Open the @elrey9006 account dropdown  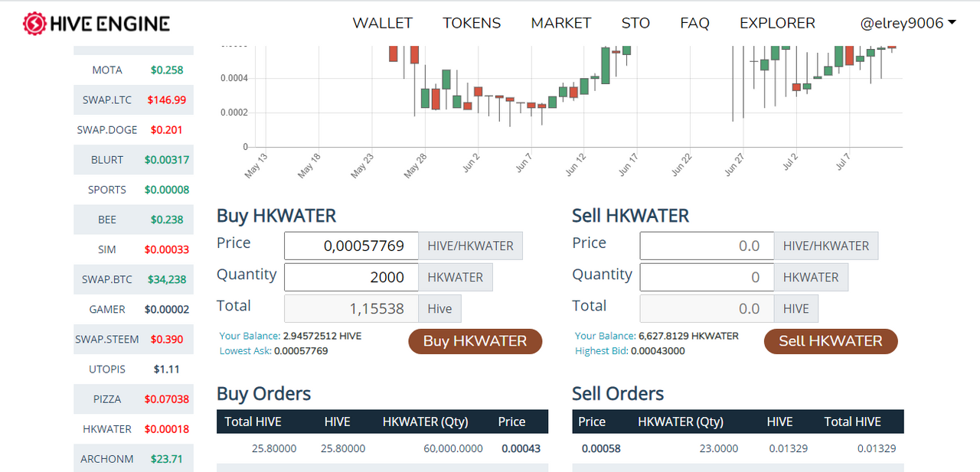coord(908,23)
